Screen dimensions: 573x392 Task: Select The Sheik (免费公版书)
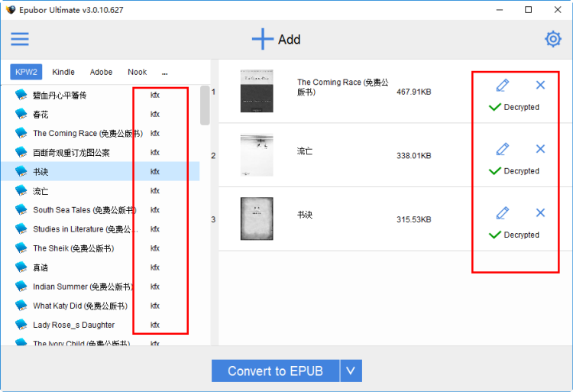(73, 248)
